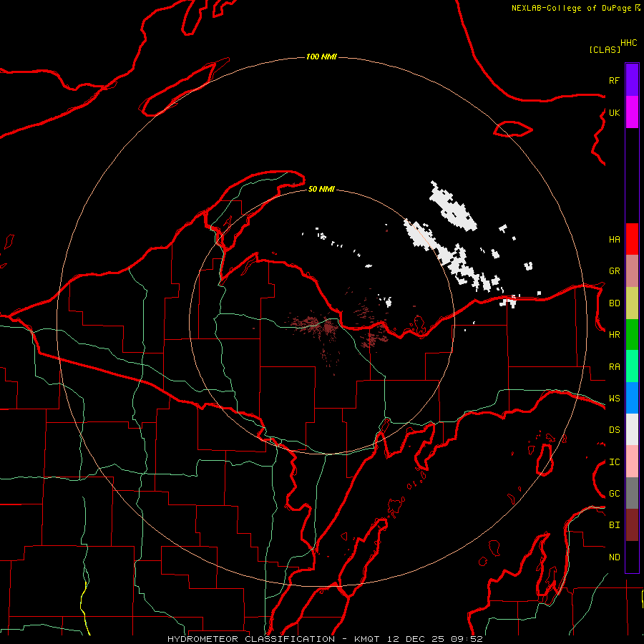Image resolution: width=644 pixels, height=644 pixels.
Task: Click the RF purple legend swatch
Action: pos(632,80)
